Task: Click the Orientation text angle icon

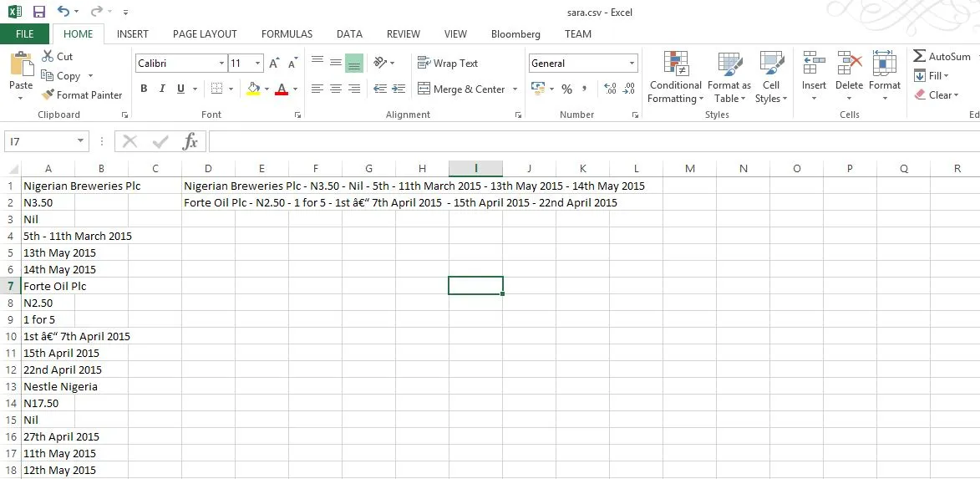Action: point(380,63)
